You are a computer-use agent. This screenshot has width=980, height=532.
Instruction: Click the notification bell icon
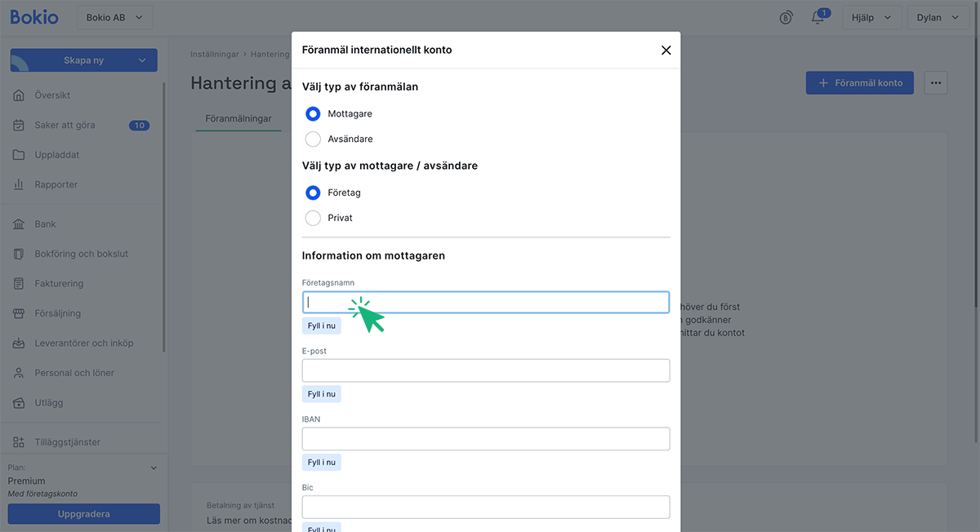817,18
